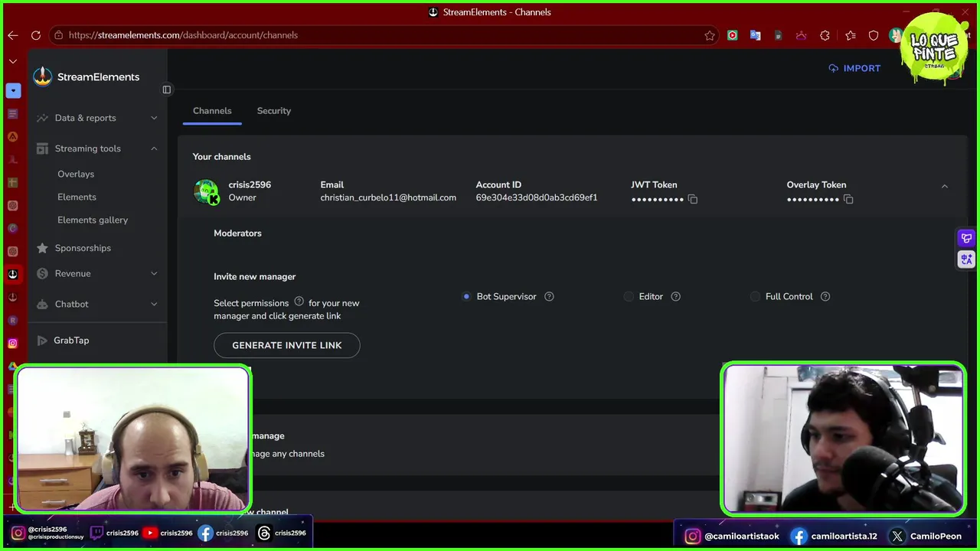This screenshot has width=980, height=551.
Task: Switch to the Security tab
Action: pos(273,111)
